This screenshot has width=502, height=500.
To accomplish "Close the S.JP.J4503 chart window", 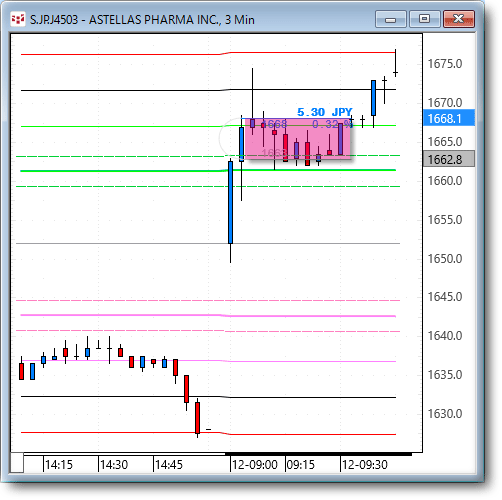I will pos(459,19).
